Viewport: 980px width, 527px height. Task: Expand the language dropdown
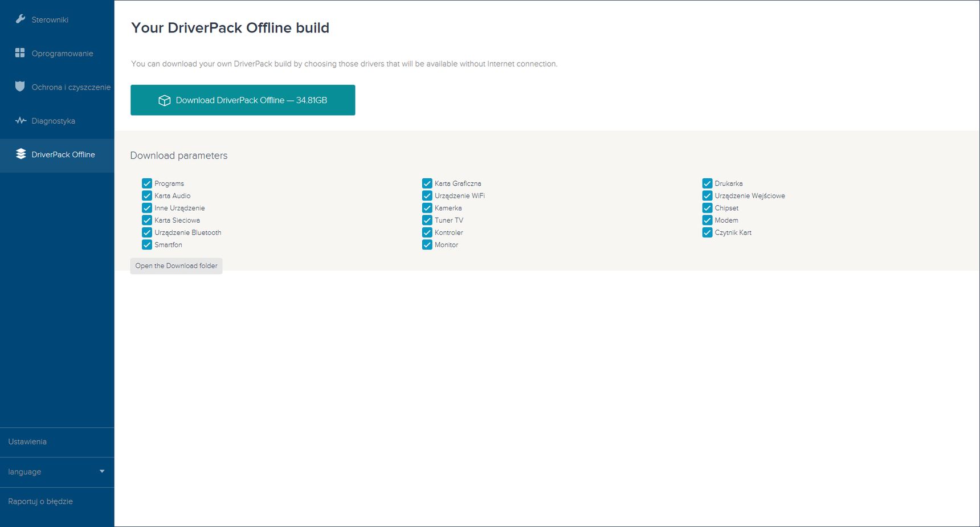click(57, 472)
